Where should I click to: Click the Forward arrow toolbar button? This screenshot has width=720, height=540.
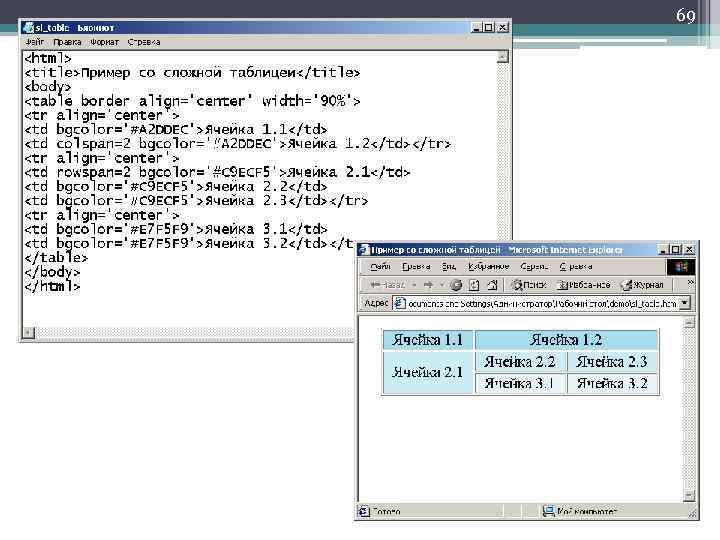[x=428, y=285]
